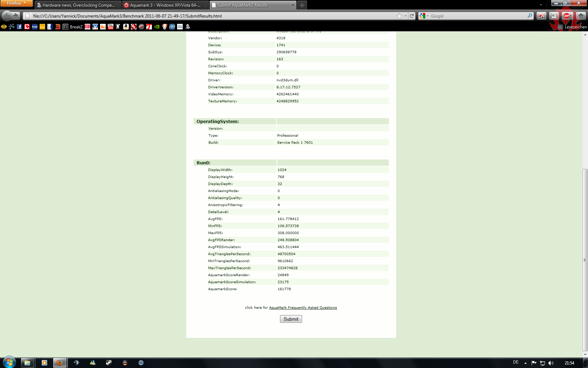Select the MinFPS value 106.573738
The height and width of the screenshot is (368, 588).
point(288,226)
